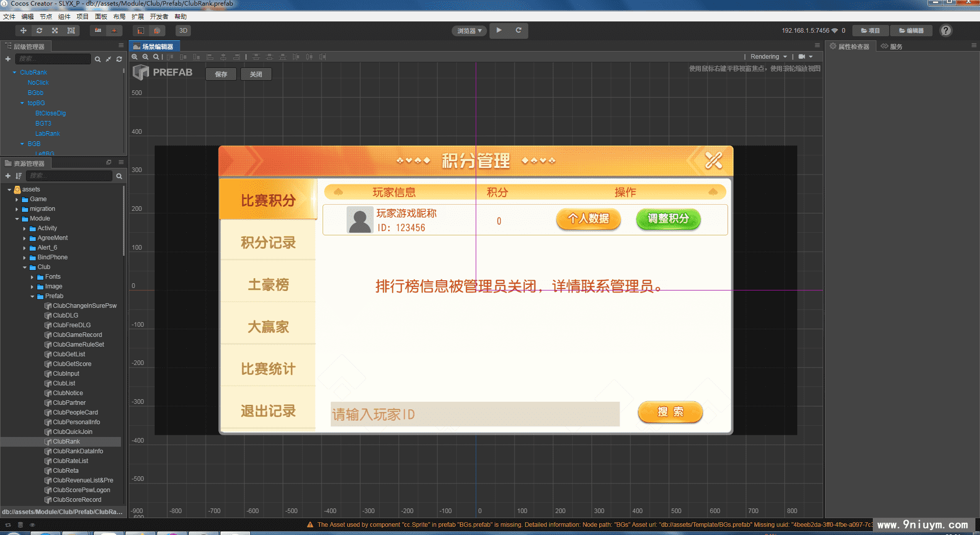The image size is (980, 535).
Task: Open the 节点 menu
Action: tap(45, 16)
